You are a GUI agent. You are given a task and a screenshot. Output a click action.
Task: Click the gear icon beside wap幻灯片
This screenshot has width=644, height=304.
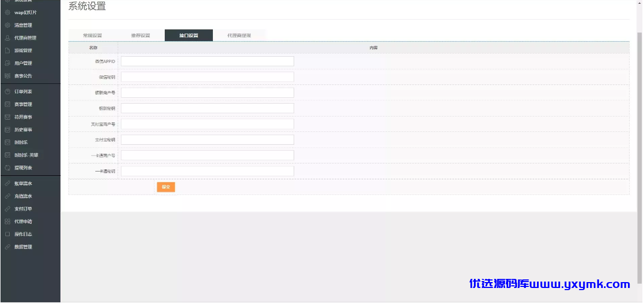[x=7, y=12]
